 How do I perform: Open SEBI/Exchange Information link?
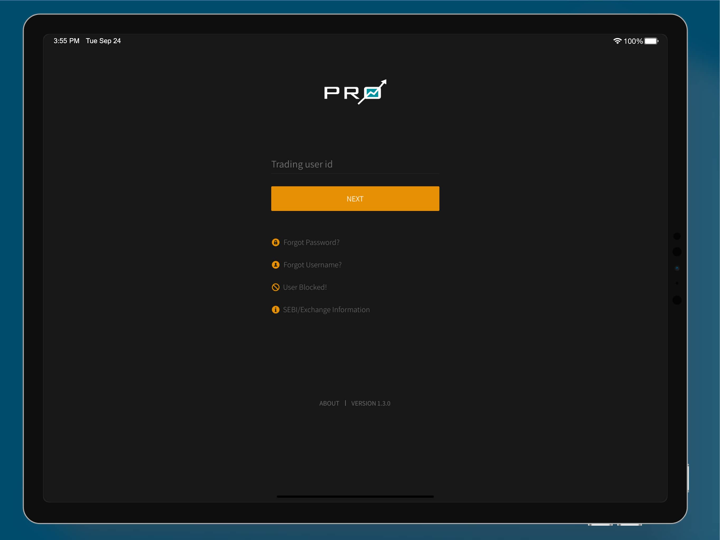(x=326, y=310)
